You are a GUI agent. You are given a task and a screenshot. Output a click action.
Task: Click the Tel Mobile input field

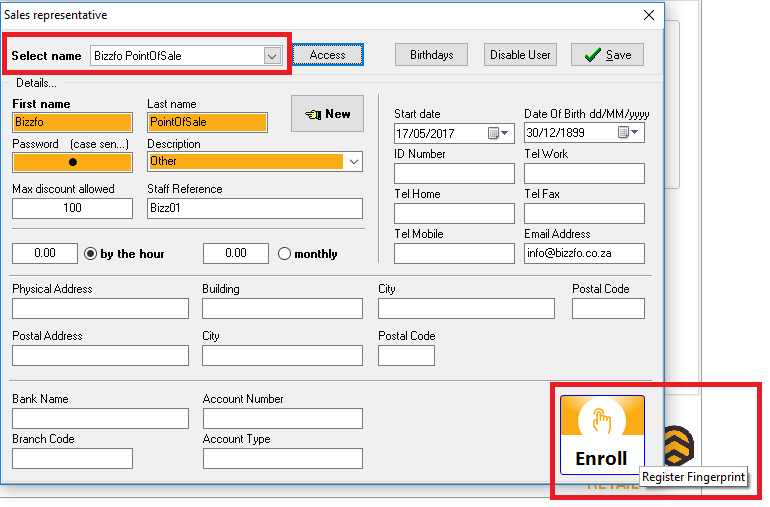click(x=454, y=253)
